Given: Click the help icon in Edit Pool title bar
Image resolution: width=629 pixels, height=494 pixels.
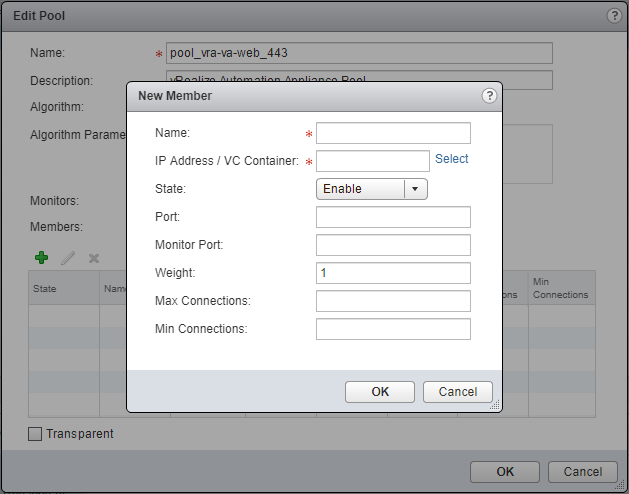Looking at the screenshot, I should (x=614, y=16).
